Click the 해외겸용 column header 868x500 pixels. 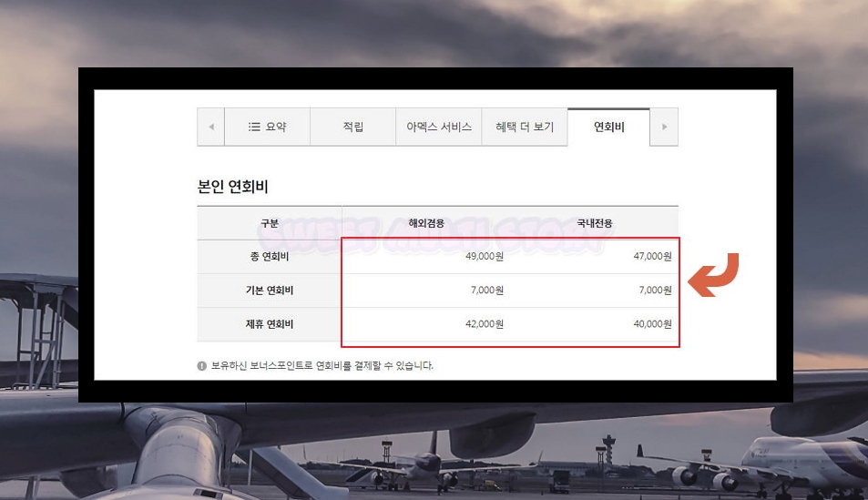(x=426, y=223)
